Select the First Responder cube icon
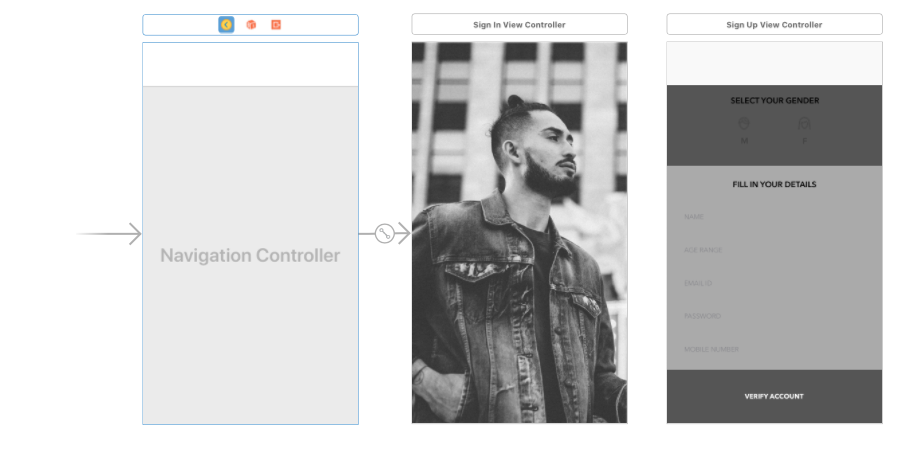 click(251, 25)
